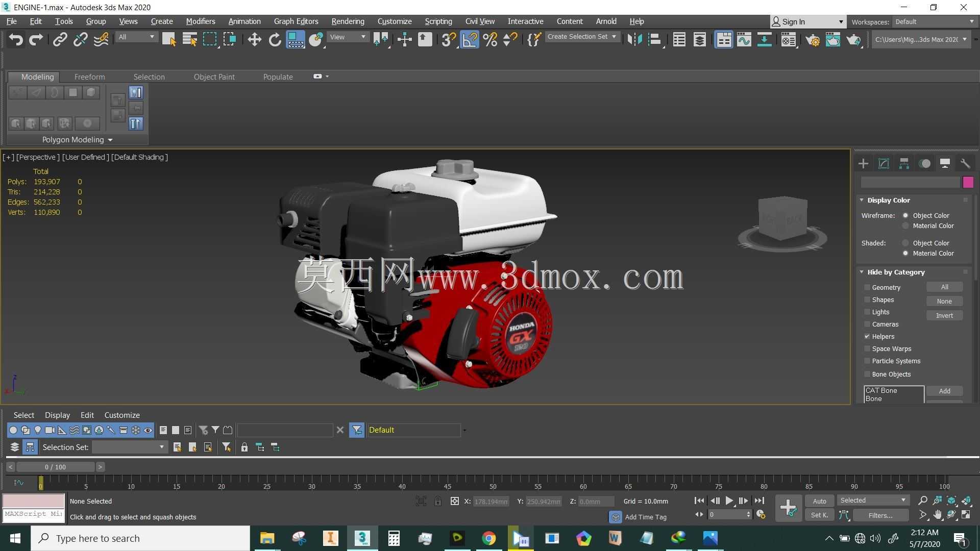
Task: Click the Zoom magnifier viewport control
Action: coord(922,500)
